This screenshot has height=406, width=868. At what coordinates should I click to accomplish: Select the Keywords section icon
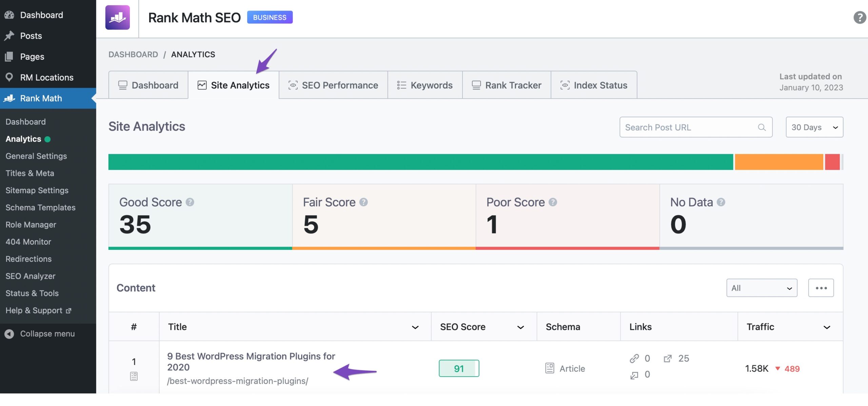401,85
